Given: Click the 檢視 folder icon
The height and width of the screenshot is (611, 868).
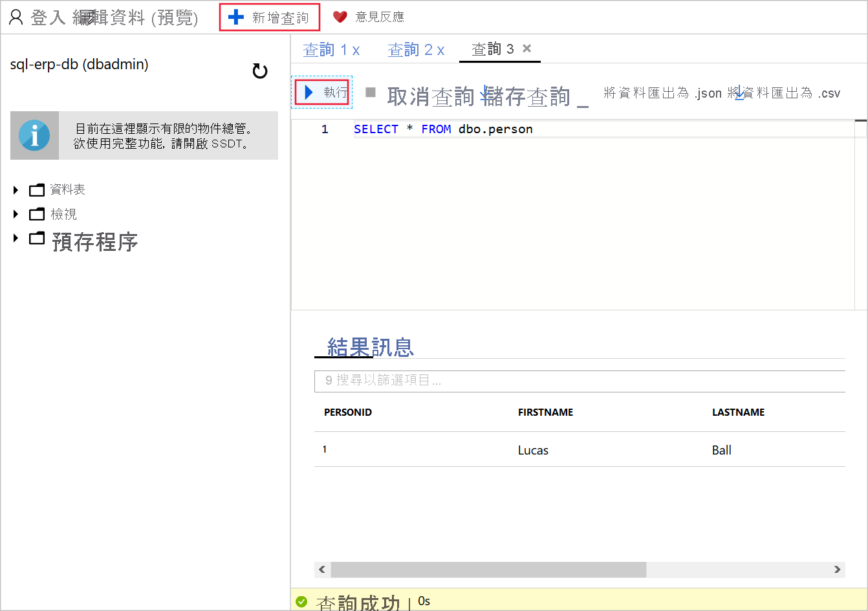Looking at the screenshot, I should [x=38, y=214].
